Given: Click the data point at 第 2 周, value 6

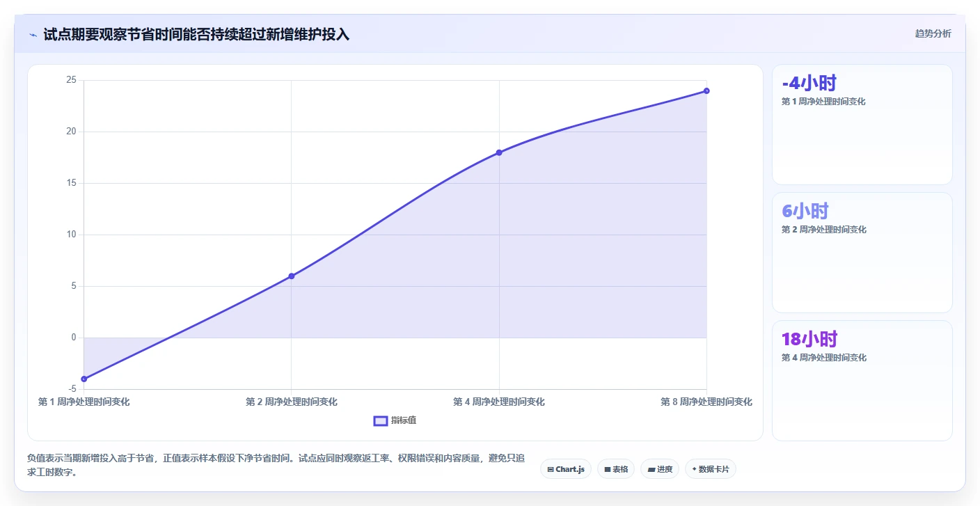Looking at the screenshot, I should [x=292, y=276].
